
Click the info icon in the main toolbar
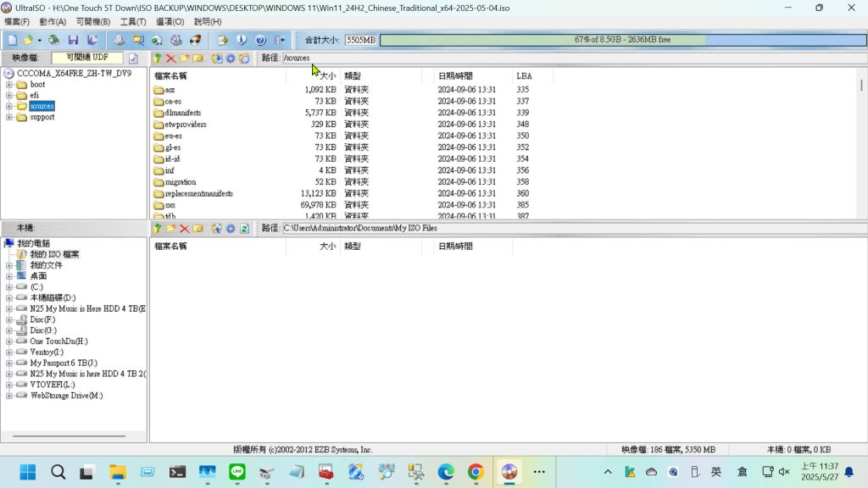[242, 40]
